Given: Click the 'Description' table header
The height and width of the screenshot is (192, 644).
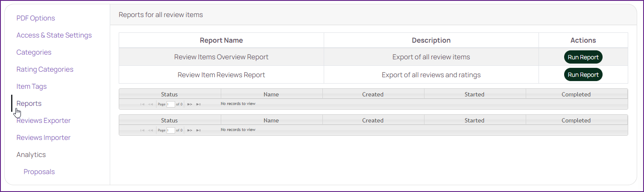Looking at the screenshot, I should click(x=431, y=40).
